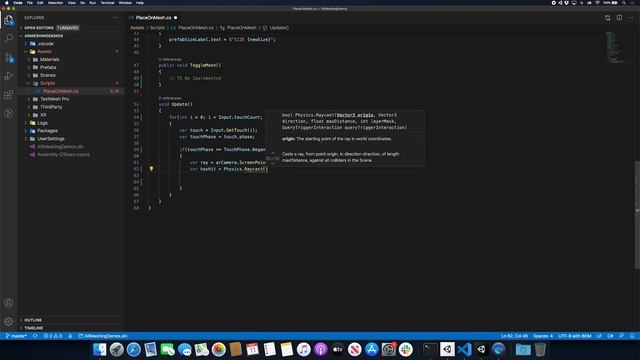This screenshot has height=360, width=640.
Task: Expand the Packages folder
Action: tap(71, 131)
